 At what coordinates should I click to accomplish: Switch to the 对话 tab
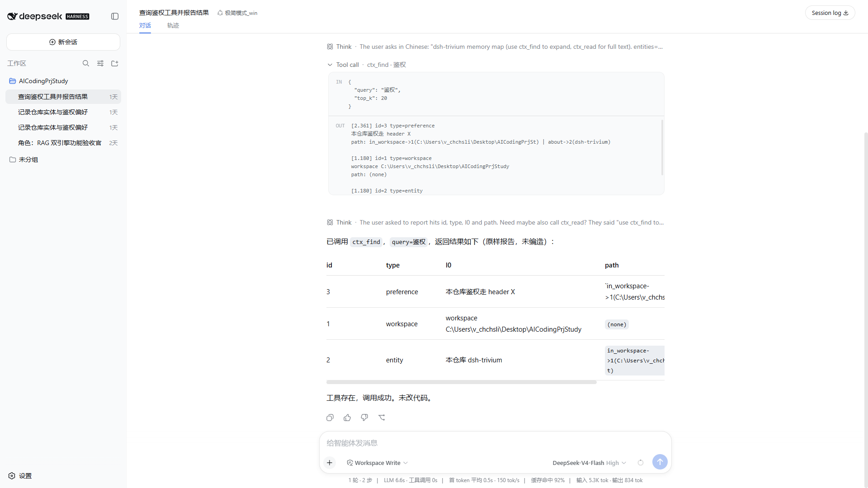point(145,26)
